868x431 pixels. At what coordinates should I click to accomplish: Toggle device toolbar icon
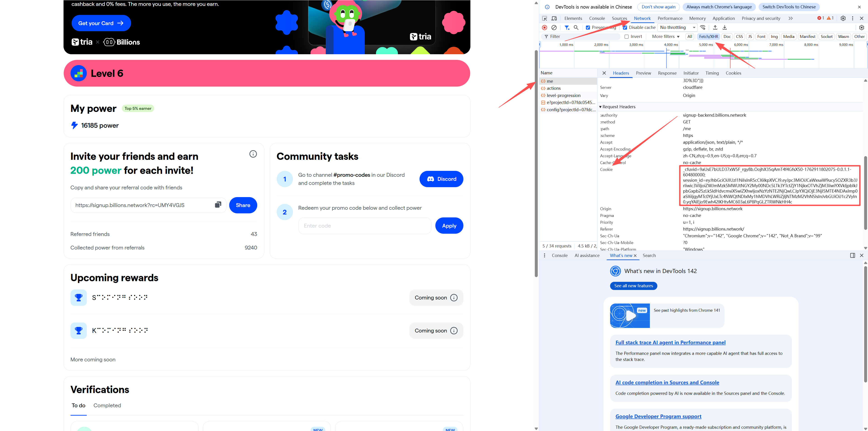point(554,19)
